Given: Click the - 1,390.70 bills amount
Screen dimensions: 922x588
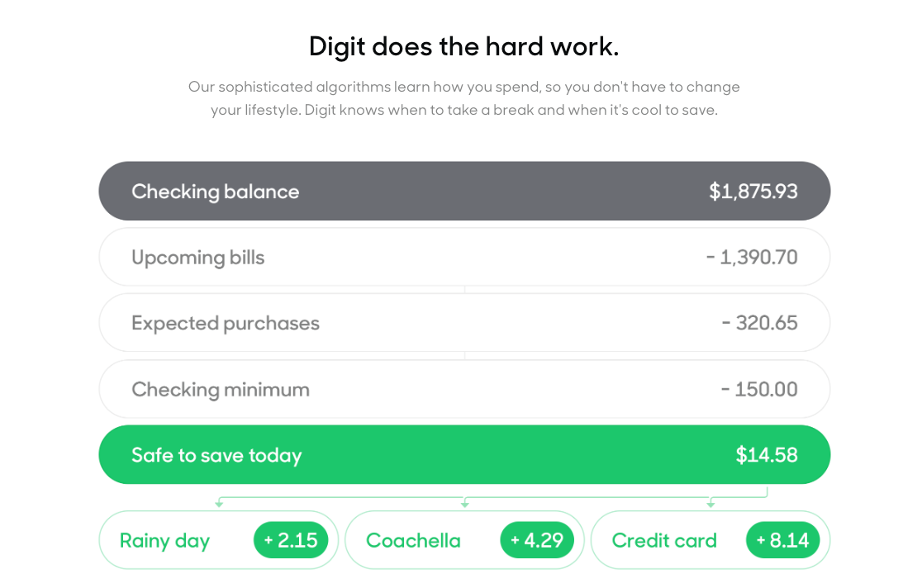Looking at the screenshot, I should [x=752, y=257].
